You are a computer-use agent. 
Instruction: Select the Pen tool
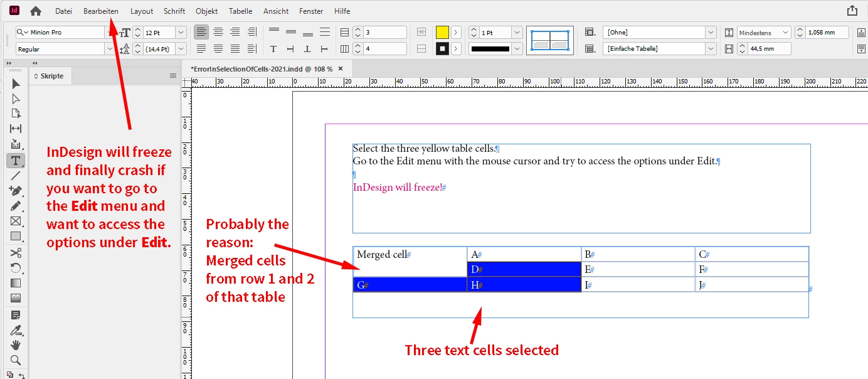16,191
